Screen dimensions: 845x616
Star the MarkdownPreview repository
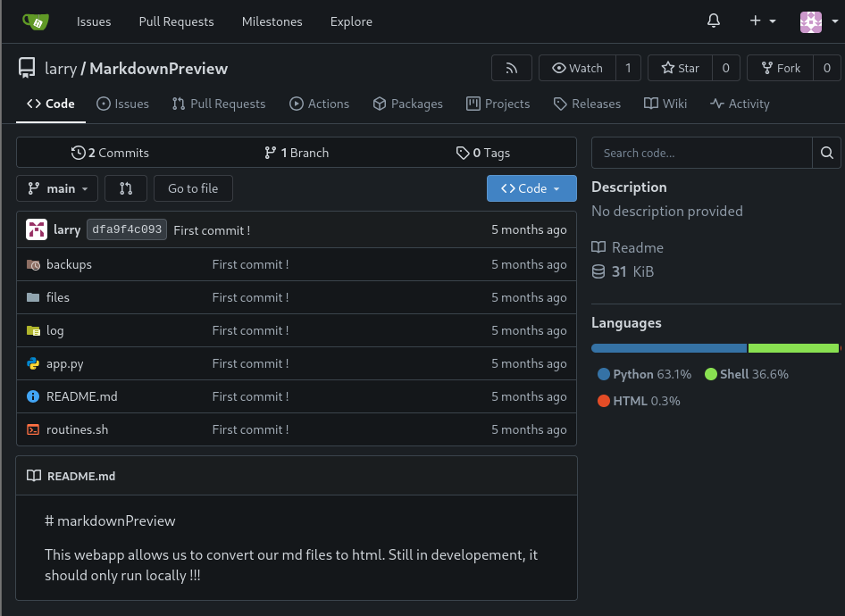[x=680, y=68]
